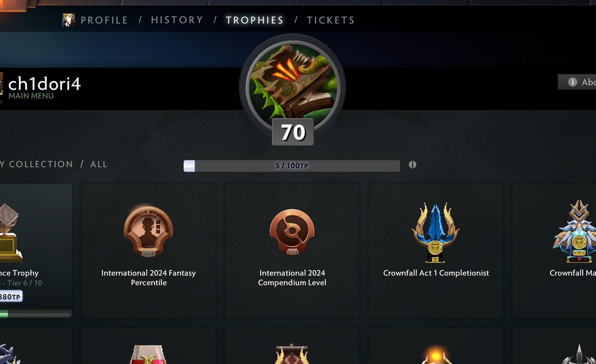The width and height of the screenshot is (596, 364).
Task: Open the About button with info icon
Action: pyautogui.click(x=577, y=82)
